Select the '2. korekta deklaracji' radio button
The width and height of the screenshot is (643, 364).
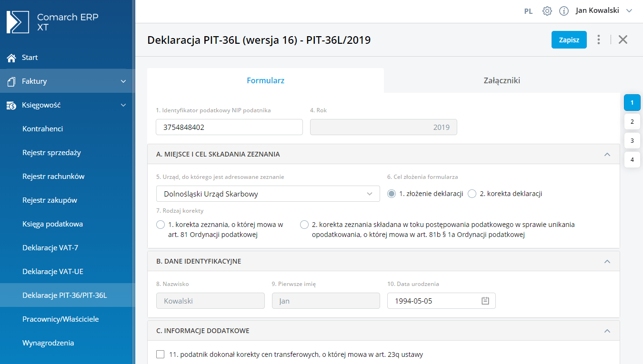[472, 194]
